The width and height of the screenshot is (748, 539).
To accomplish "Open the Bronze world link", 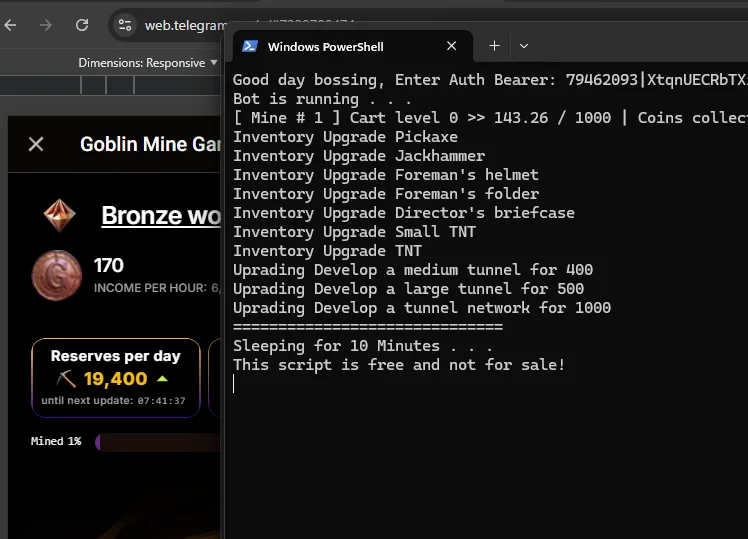I will pos(161,216).
